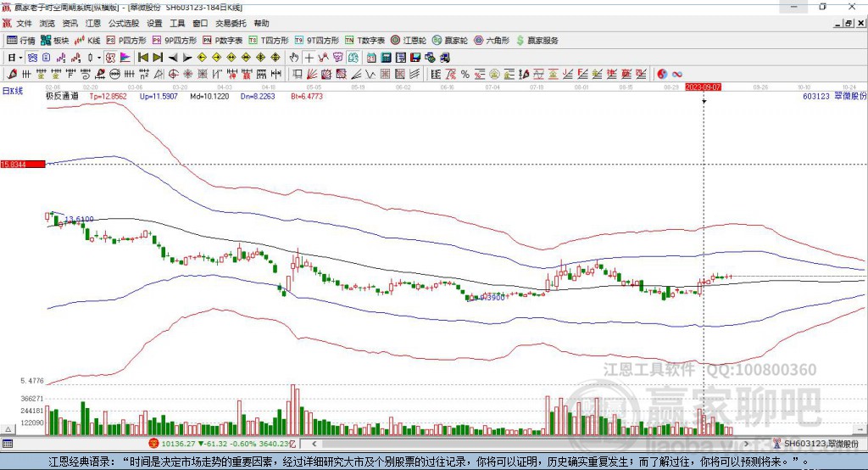868x470 pixels.
Task: Click the blue infinity symbol icon
Action: 678,58
